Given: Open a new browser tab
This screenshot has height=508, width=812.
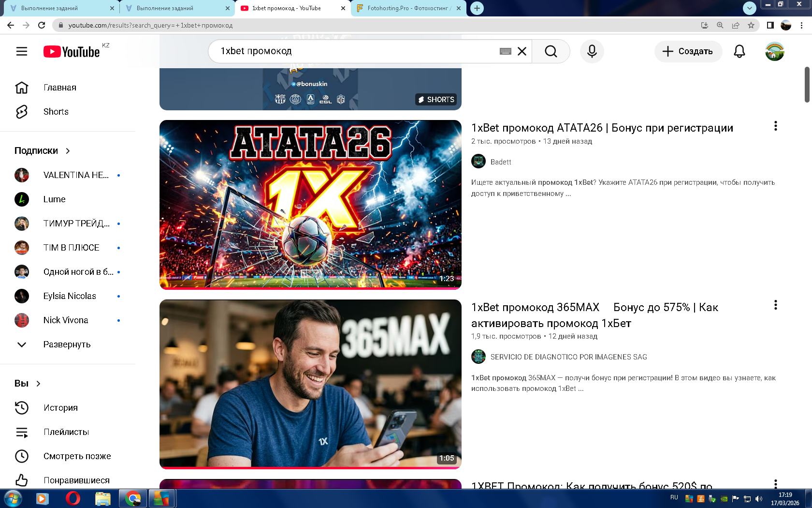Looking at the screenshot, I should [477, 8].
